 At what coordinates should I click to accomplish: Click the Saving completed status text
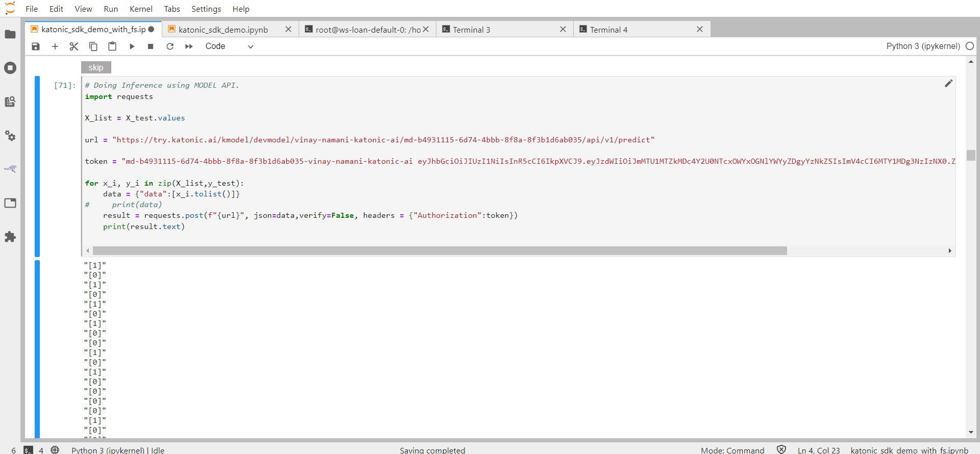tap(432, 450)
